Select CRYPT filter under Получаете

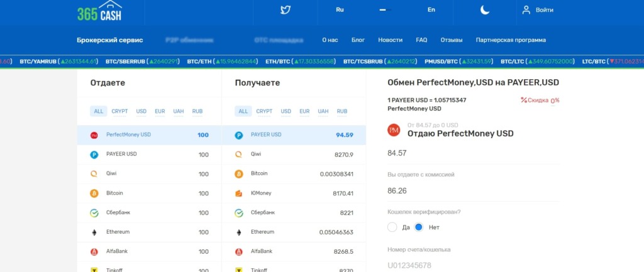pos(264,111)
